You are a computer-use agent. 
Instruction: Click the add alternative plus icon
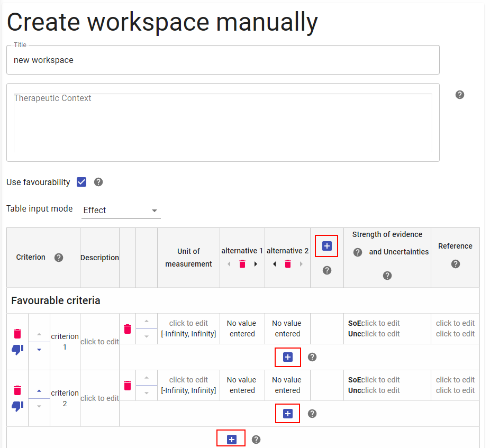coord(326,246)
